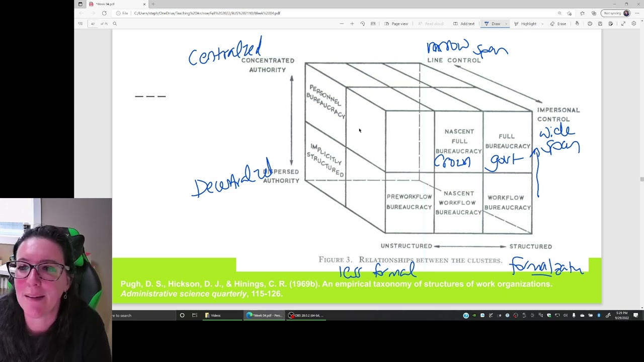Click the Get Help tray icon

(466, 315)
